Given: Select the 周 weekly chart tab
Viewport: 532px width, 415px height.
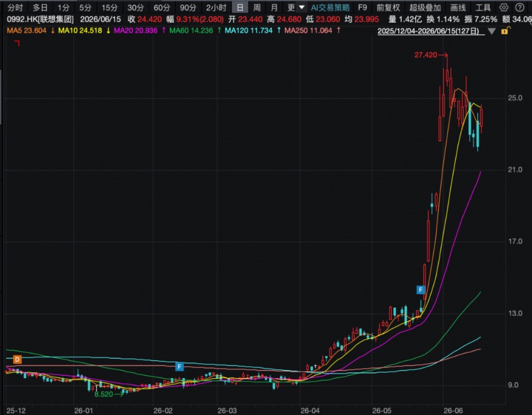Looking at the screenshot, I should (x=257, y=7).
